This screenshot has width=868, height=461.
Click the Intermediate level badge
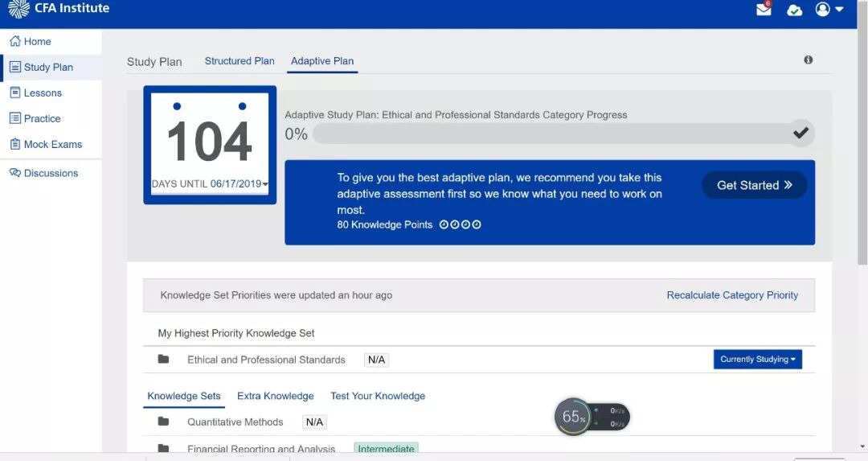(386, 448)
